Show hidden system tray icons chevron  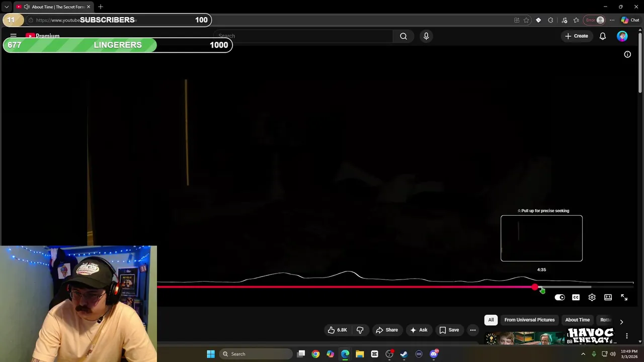tap(583, 354)
